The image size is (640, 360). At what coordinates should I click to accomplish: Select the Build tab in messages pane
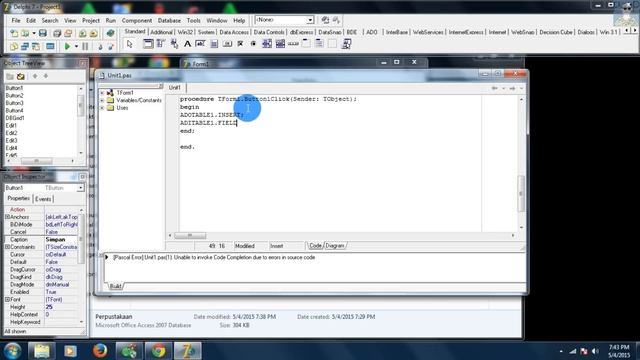click(x=116, y=287)
